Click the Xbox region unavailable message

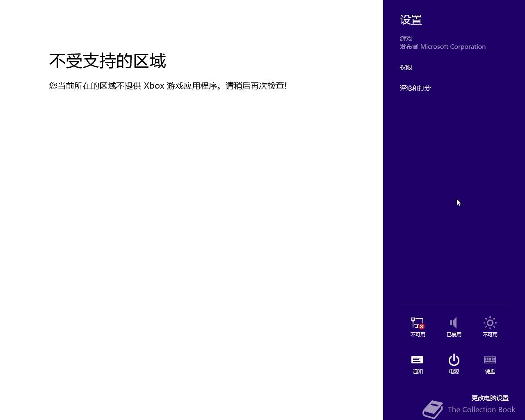[168, 85]
